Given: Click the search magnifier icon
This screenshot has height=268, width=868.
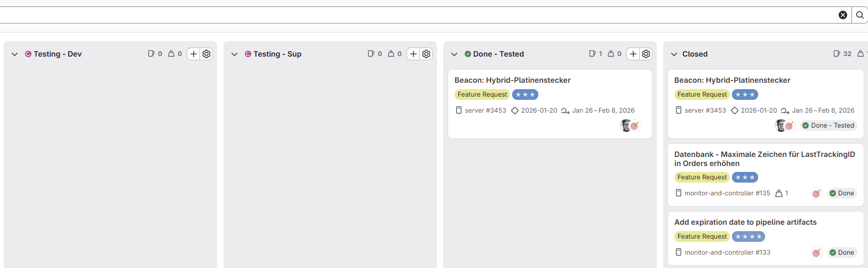Looking at the screenshot, I should click(x=860, y=15).
